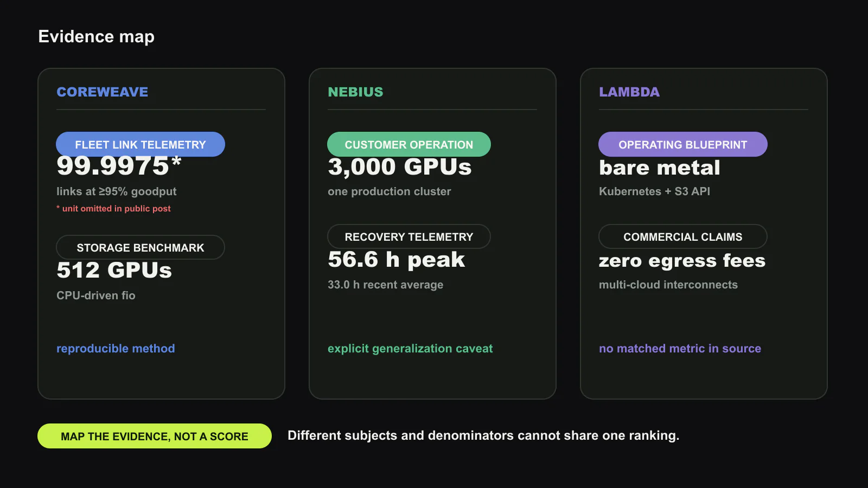The image size is (868, 488).
Task: Click the 'Different subjects and denominators' sentence
Action: tap(483, 435)
